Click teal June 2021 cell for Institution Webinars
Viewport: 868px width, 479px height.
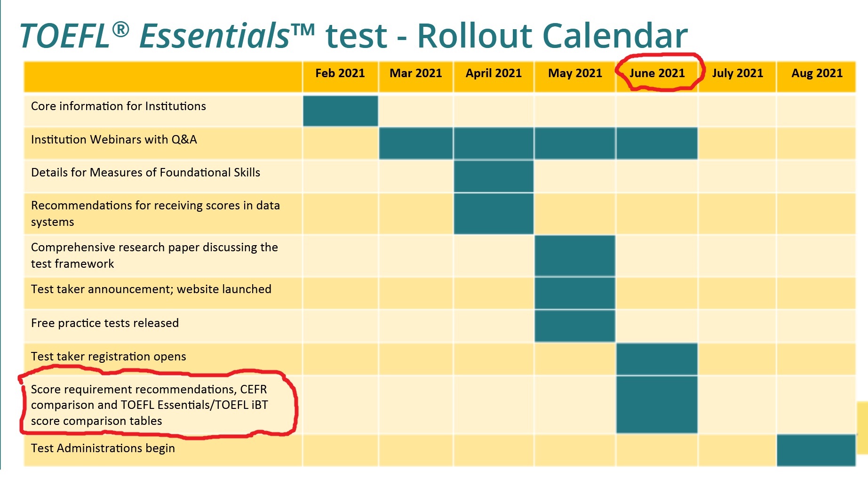[657, 143]
